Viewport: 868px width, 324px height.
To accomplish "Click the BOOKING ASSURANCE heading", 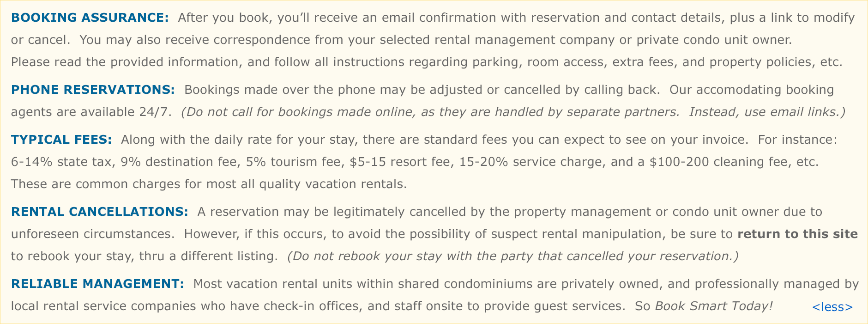I will 90,18.
